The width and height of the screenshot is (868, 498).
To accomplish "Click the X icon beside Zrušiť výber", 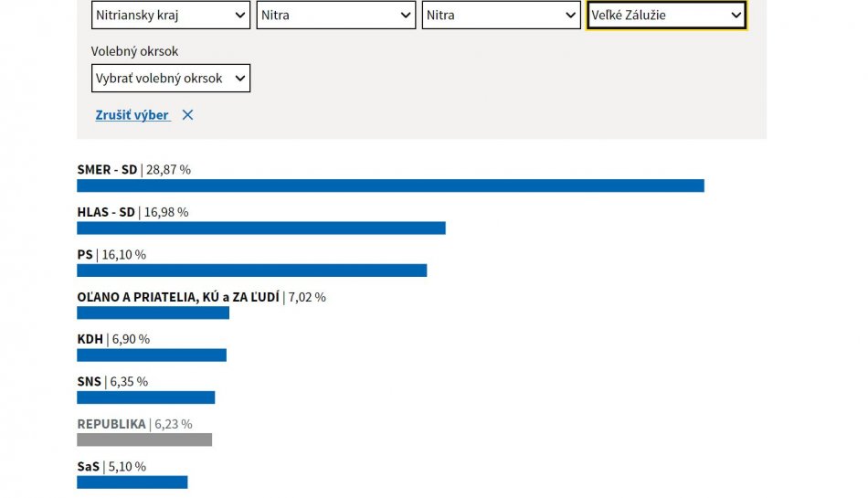I will [187, 115].
